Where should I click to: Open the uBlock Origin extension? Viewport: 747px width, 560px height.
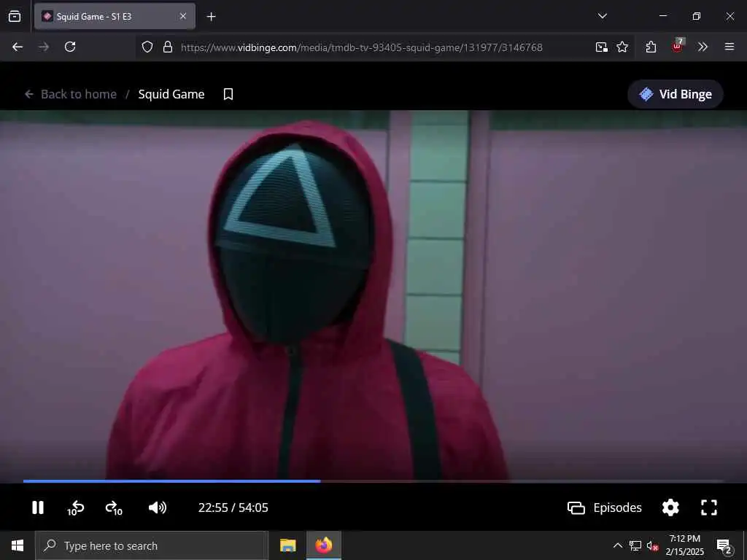[678, 46]
